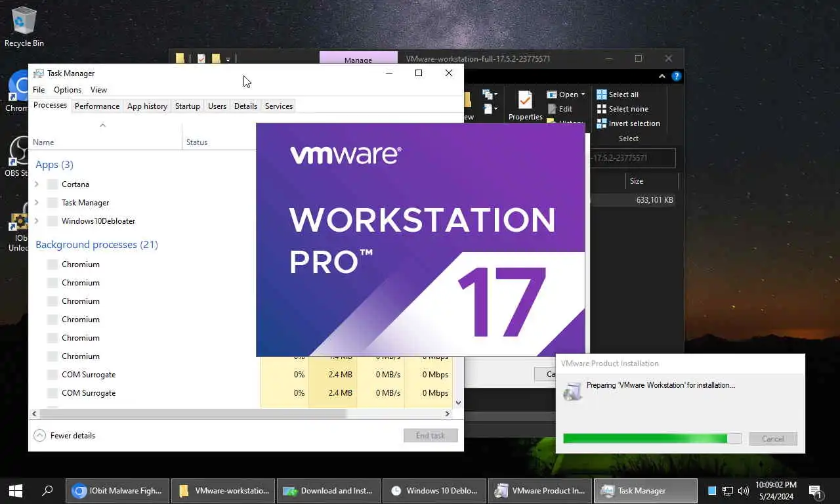Screen dimensions: 840x504
Task: Open Task Manager View menu
Action: [98, 90]
